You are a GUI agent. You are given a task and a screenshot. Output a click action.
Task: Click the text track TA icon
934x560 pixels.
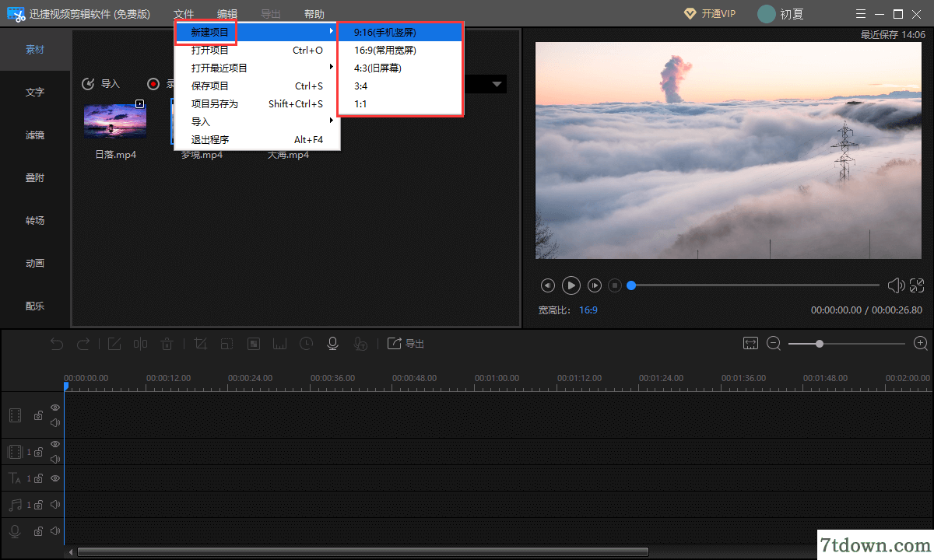click(x=15, y=478)
